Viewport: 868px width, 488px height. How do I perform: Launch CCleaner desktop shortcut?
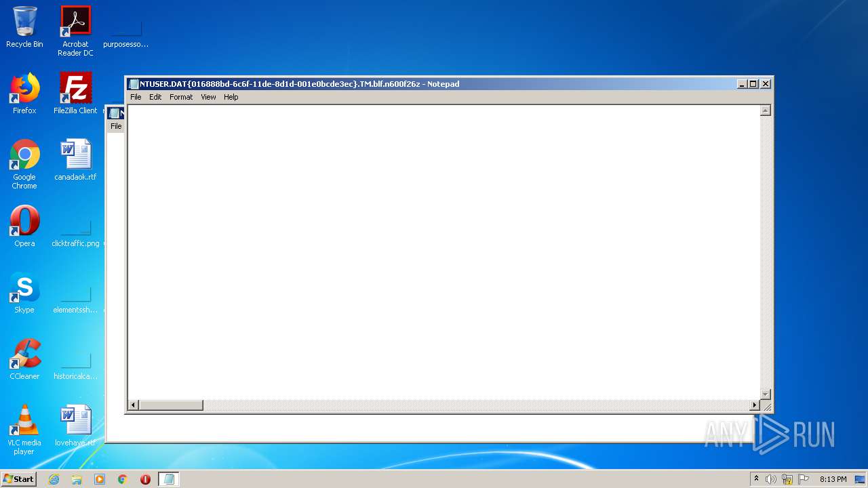point(24,359)
